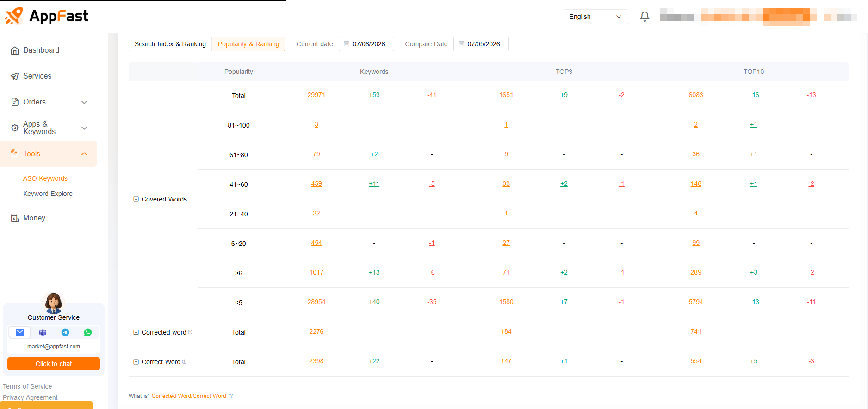868x409 pixels.
Task: Select Popularity & Ranking tab
Action: point(248,44)
